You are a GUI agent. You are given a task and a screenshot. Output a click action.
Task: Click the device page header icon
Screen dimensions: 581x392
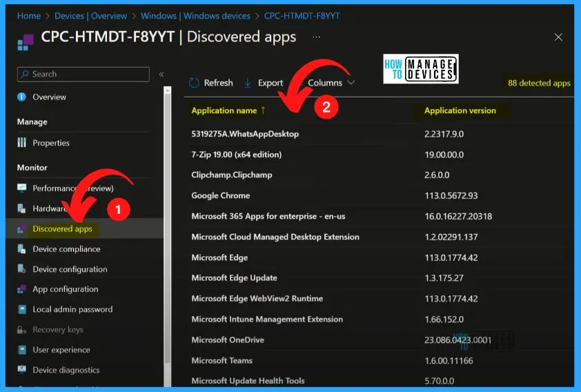26,42
